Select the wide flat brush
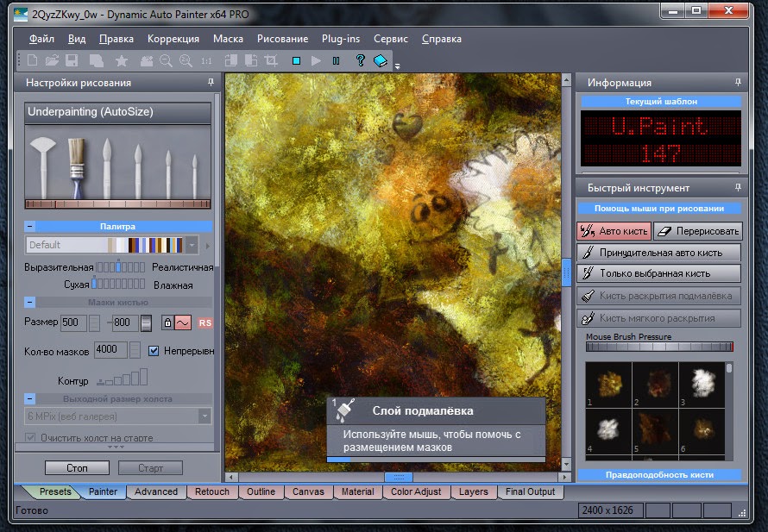 tap(77, 167)
